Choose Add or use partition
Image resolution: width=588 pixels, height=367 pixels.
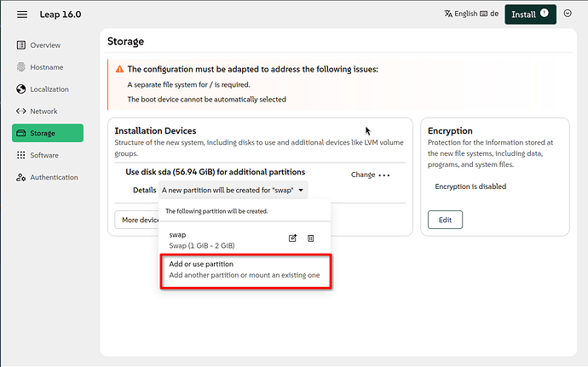click(245, 272)
